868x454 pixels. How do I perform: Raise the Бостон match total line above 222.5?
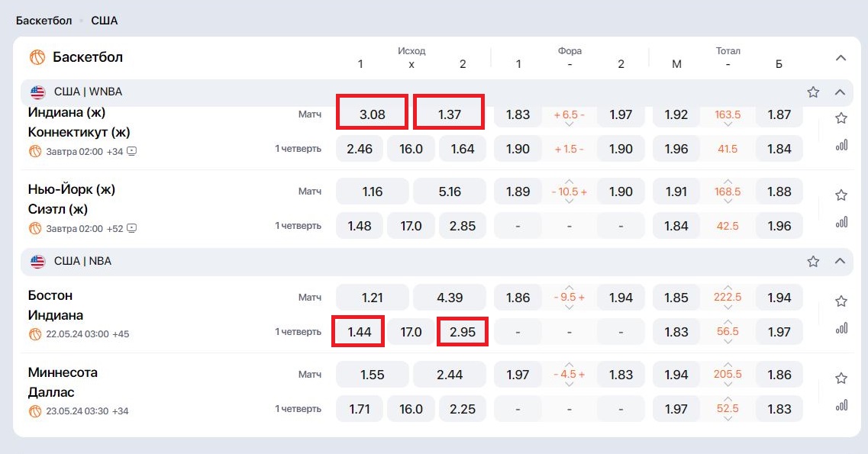pyautogui.click(x=728, y=288)
